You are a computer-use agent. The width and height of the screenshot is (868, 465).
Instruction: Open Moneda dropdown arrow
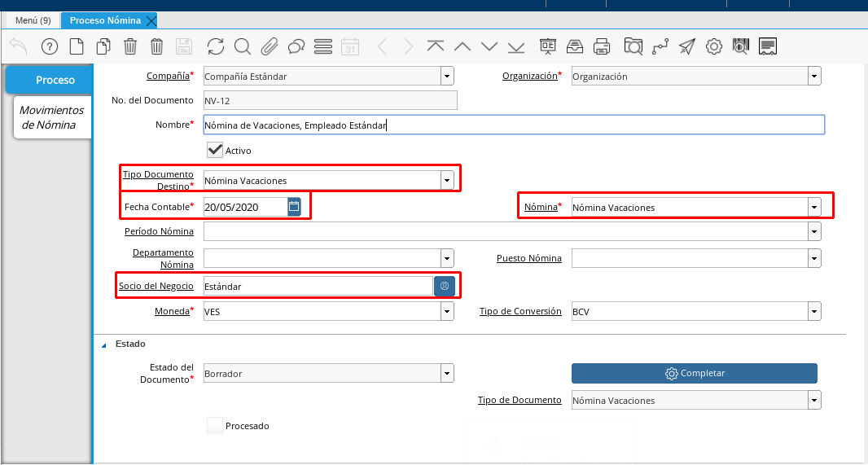pos(447,311)
